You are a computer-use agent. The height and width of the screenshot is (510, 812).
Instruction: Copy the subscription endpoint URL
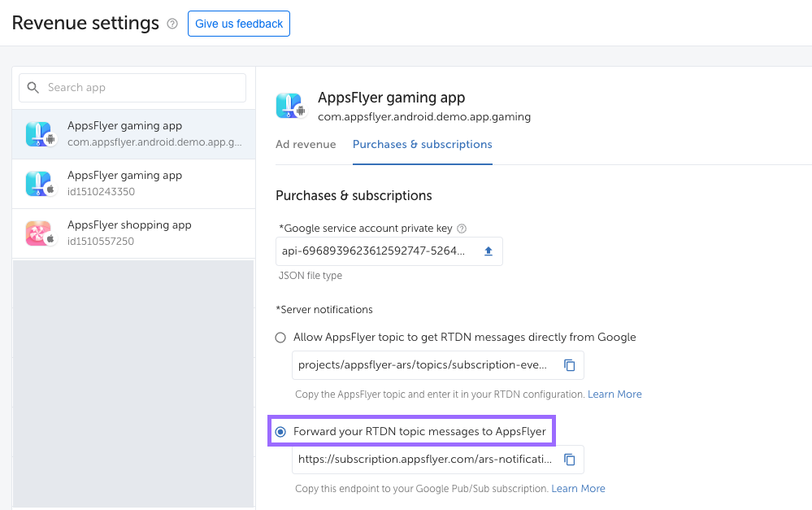click(570, 460)
